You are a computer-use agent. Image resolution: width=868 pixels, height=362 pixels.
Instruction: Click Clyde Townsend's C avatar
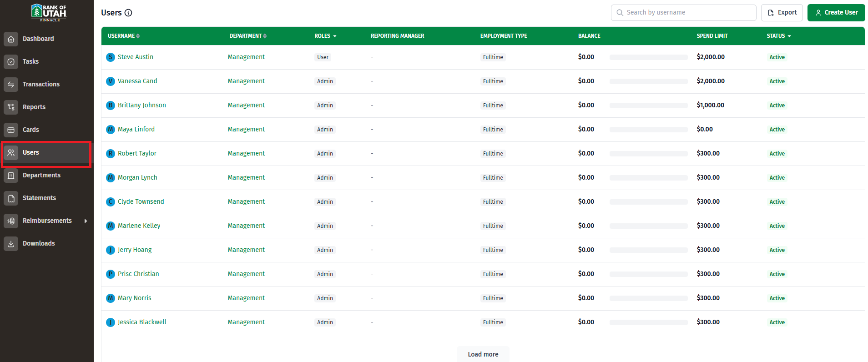111,202
